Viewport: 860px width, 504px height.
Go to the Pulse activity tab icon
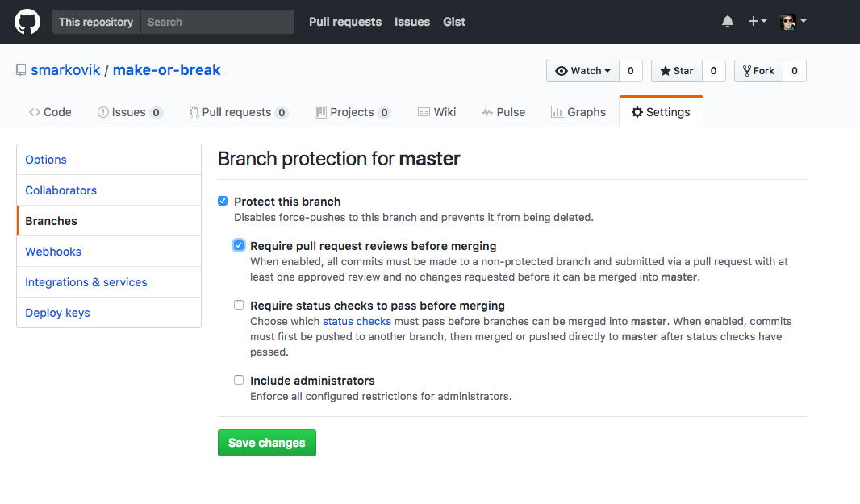[x=486, y=112]
